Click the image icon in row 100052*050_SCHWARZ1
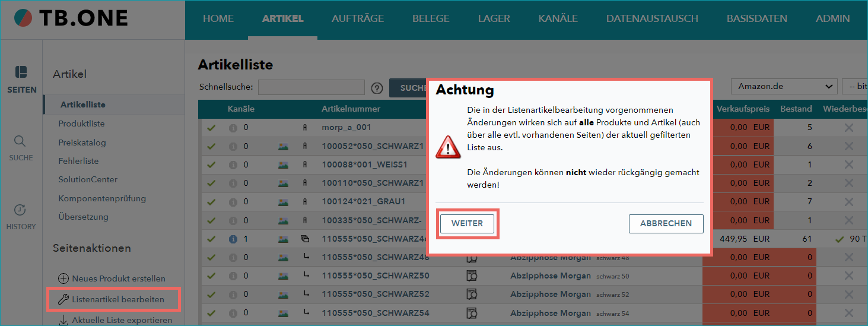The width and height of the screenshot is (868, 326). [x=283, y=146]
